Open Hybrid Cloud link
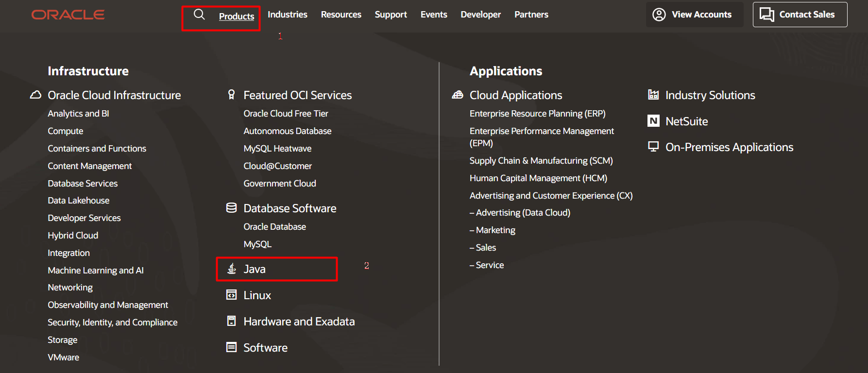The width and height of the screenshot is (868, 373). tap(73, 236)
